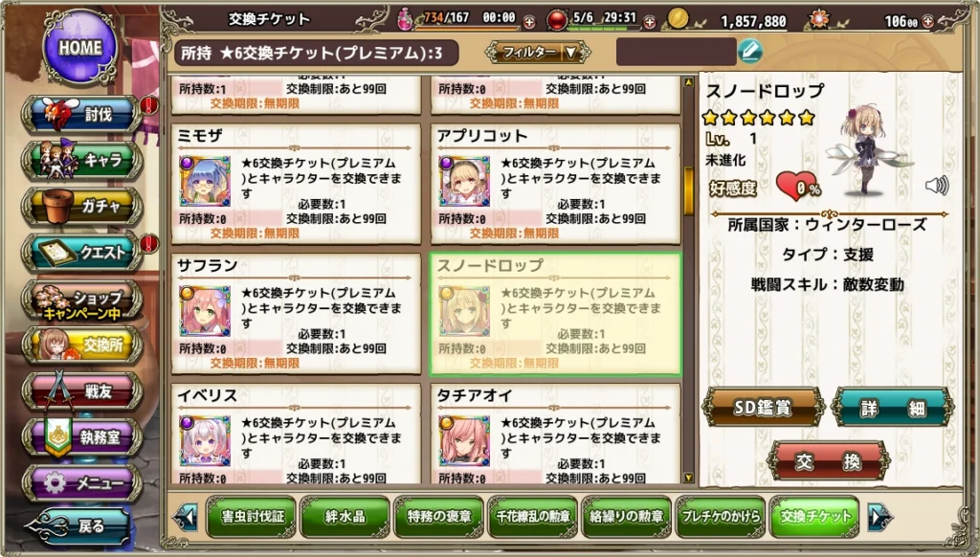Click the SD鑑賞 button
980x557 pixels.
763,408
